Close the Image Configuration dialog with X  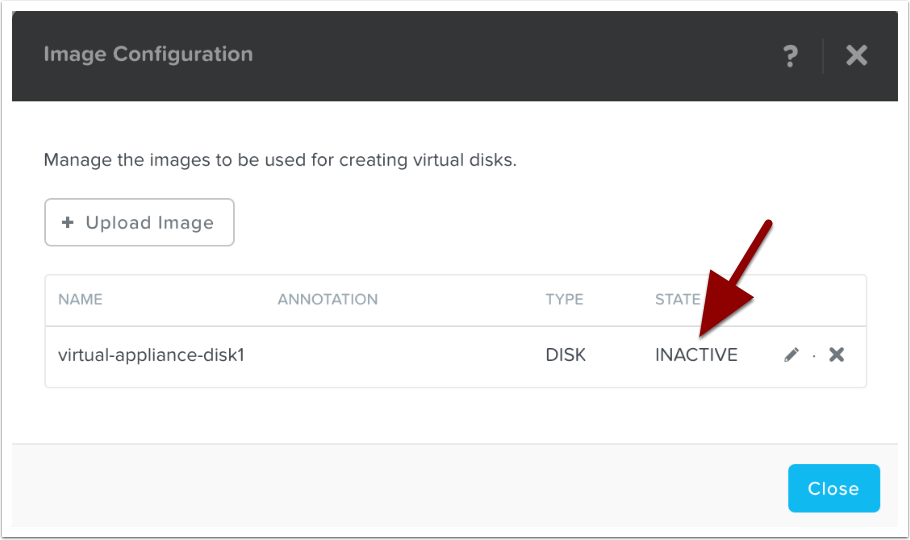[856, 55]
